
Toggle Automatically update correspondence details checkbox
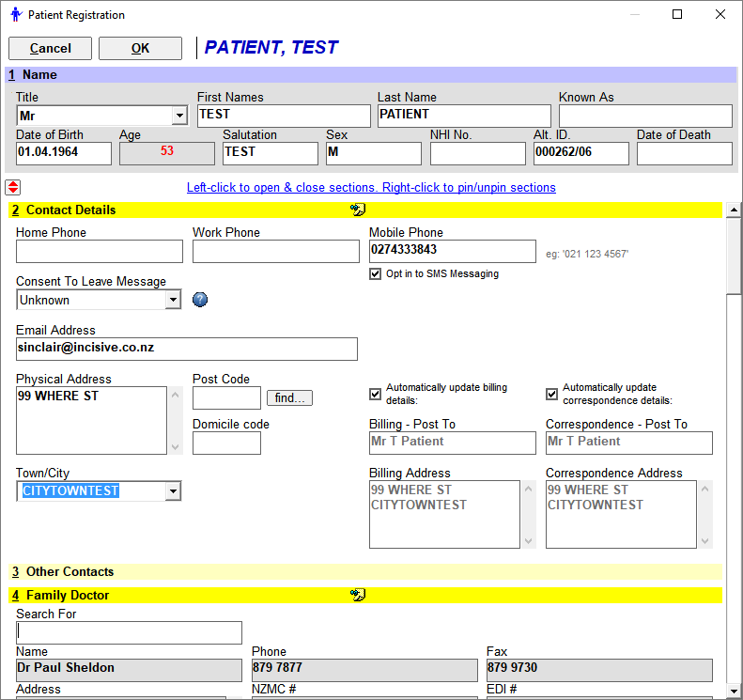coord(551,394)
